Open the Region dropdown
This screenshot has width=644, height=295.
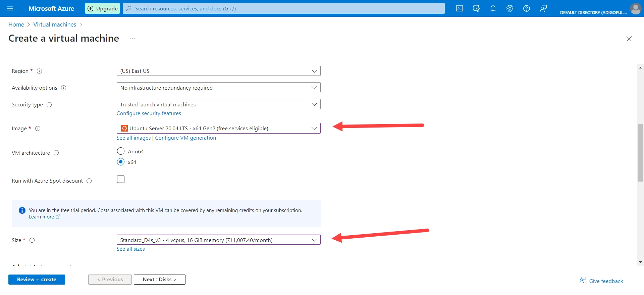218,71
